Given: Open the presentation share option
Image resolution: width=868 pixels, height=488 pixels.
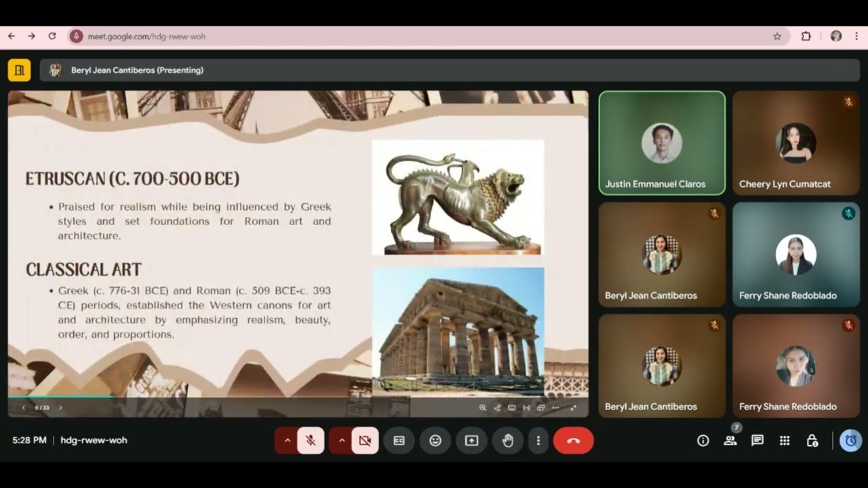Looking at the screenshot, I should click(x=497, y=408).
